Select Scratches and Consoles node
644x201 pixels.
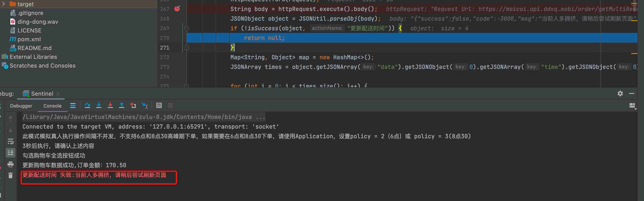pos(38,66)
